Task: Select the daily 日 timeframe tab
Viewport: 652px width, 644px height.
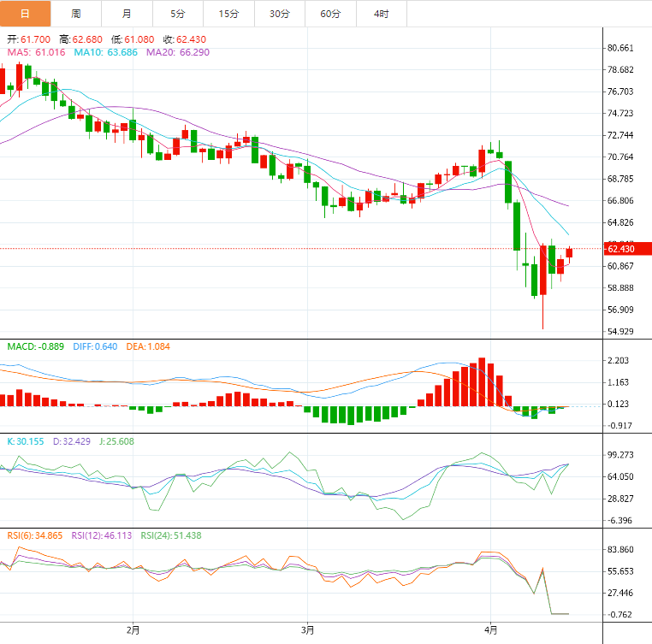Action: click(x=25, y=14)
